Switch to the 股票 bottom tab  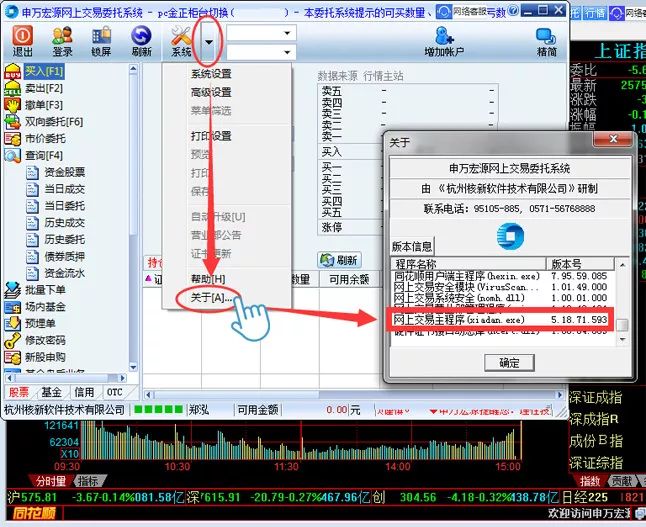[x=19, y=392]
